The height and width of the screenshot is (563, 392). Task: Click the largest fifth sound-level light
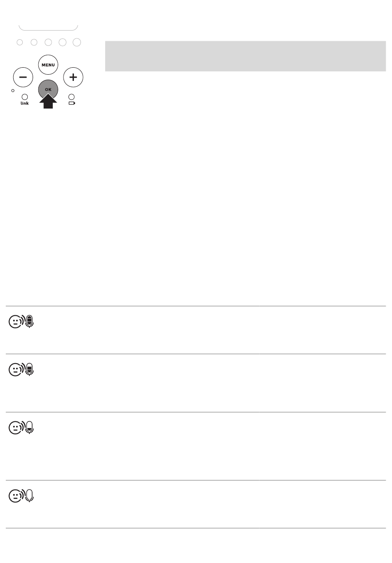click(x=77, y=42)
